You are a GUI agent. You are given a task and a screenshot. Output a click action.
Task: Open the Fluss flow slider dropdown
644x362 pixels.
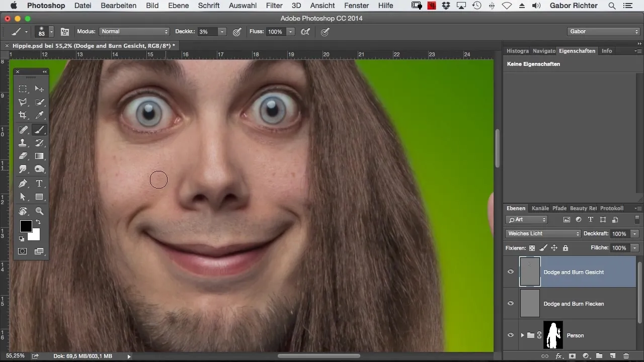point(290,32)
